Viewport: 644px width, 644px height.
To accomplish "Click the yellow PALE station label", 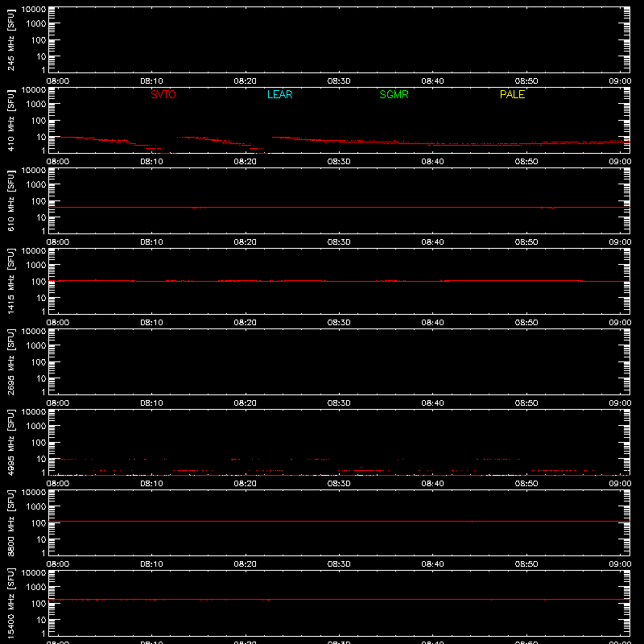I will pos(512,94).
